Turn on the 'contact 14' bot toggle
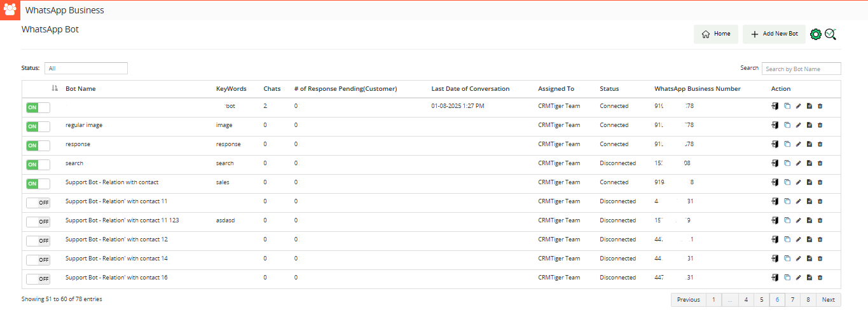This screenshot has height=317, width=868. (x=38, y=260)
